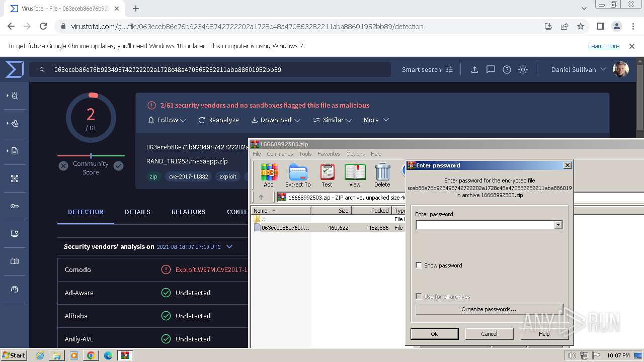Open Internet Explorer from the taskbar
Viewport: 644px width, 362px height.
point(40,355)
